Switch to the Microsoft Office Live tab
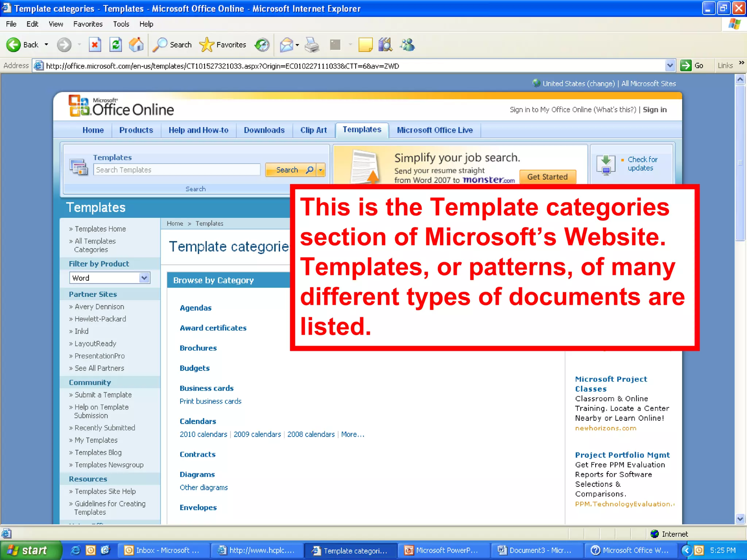This screenshot has height=560, width=747. pyautogui.click(x=435, y=130)
